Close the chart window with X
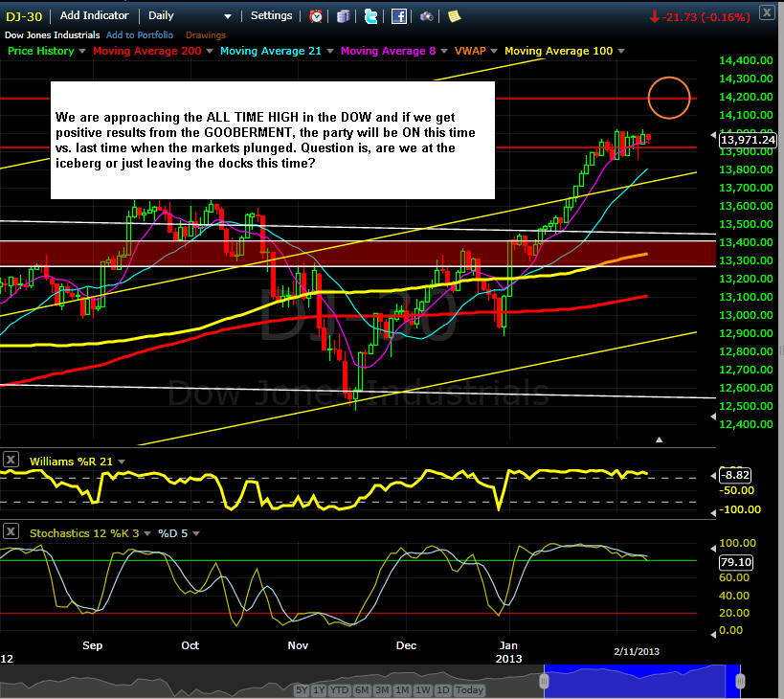The height and width of the screenshot is (699, 784). coord(767,12)
